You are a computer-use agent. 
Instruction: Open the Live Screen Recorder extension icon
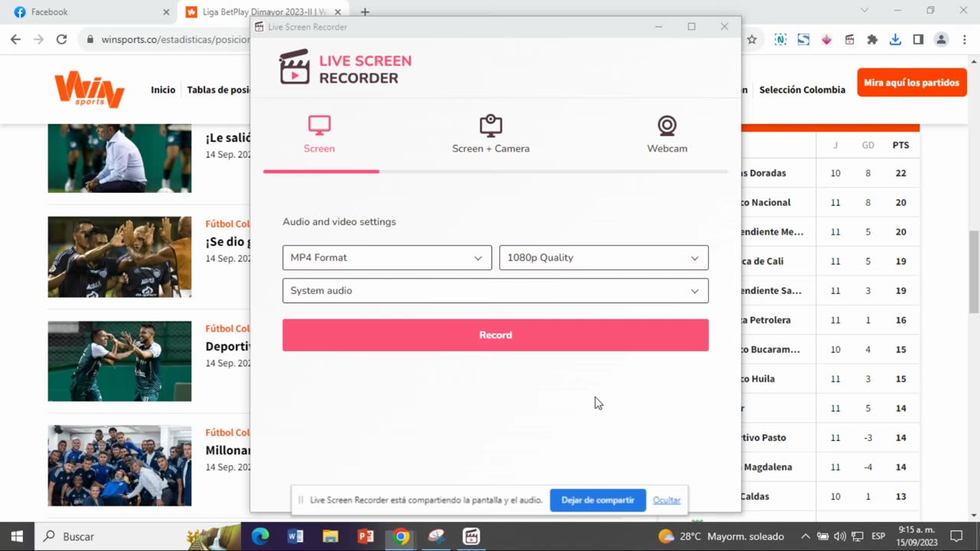(x=849, y=39)
